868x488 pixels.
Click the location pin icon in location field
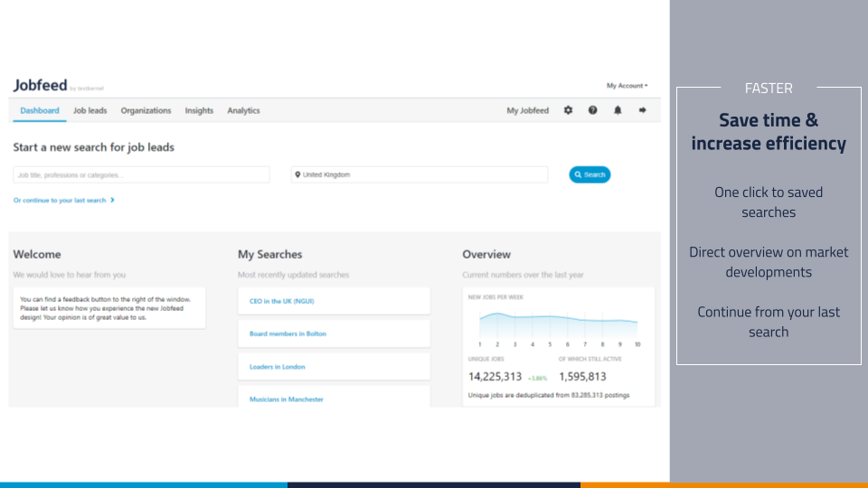(297, 174)
